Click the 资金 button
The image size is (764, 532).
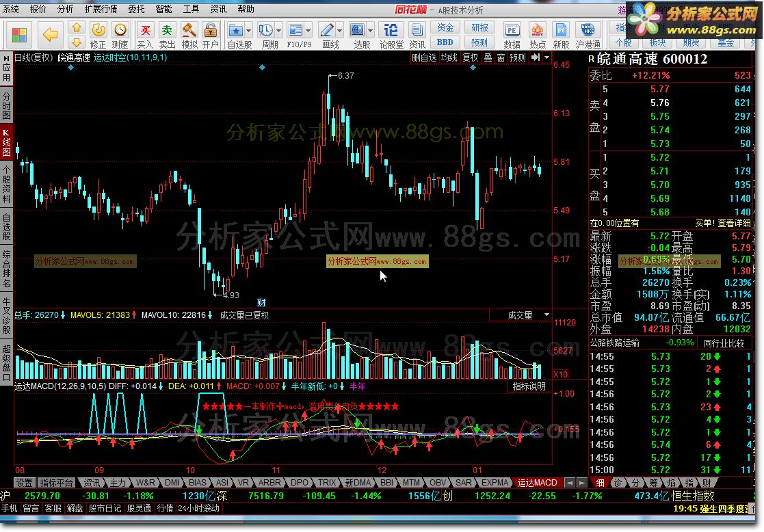pos(445,27)
